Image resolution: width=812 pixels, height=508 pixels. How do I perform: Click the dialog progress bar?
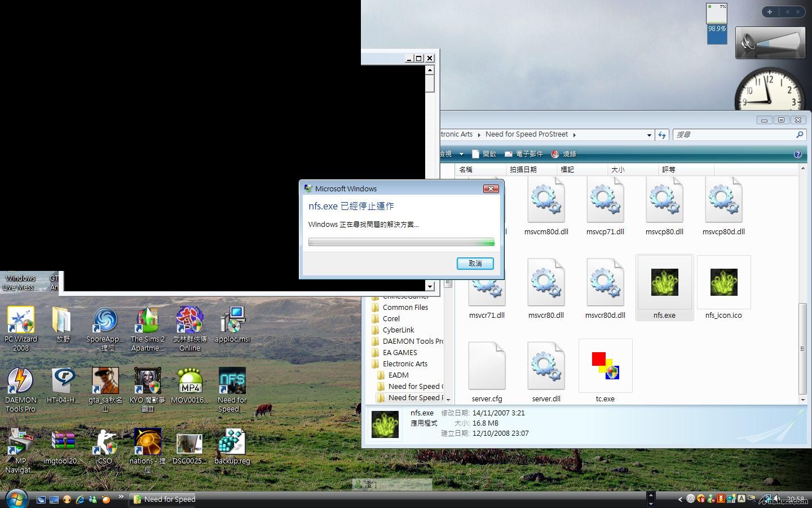pyautogui.click(x=401, y=242)
